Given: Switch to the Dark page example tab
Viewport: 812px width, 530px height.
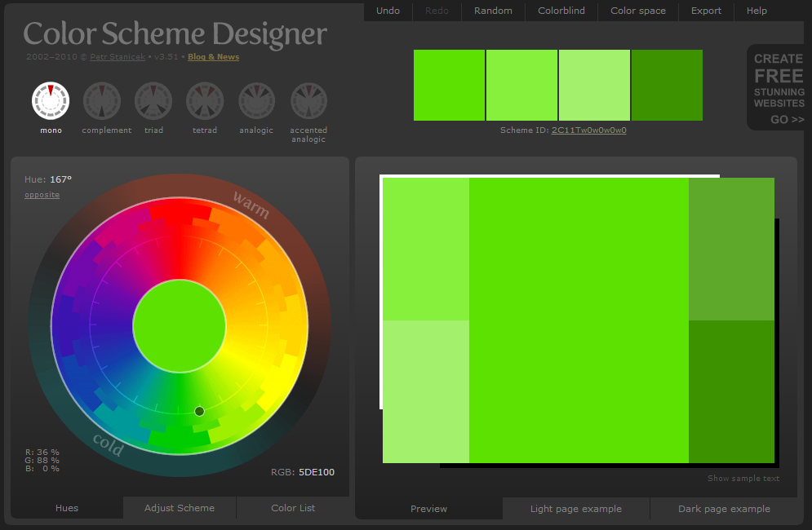Looking at the screenshot, I should 723,508.
